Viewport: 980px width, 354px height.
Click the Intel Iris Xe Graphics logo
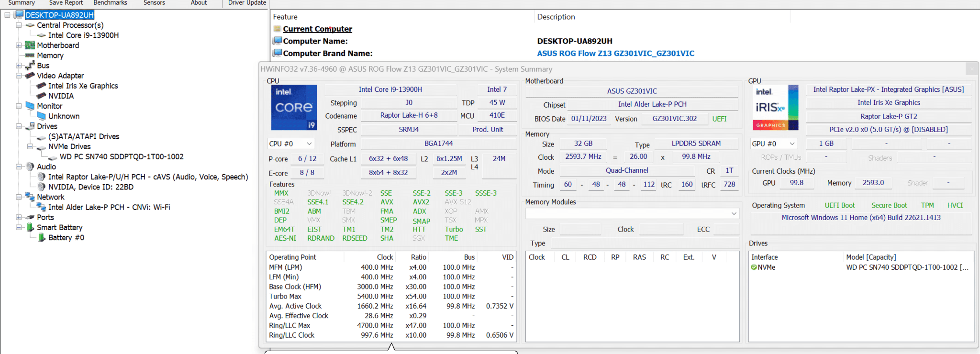click(x=775, y=107)
